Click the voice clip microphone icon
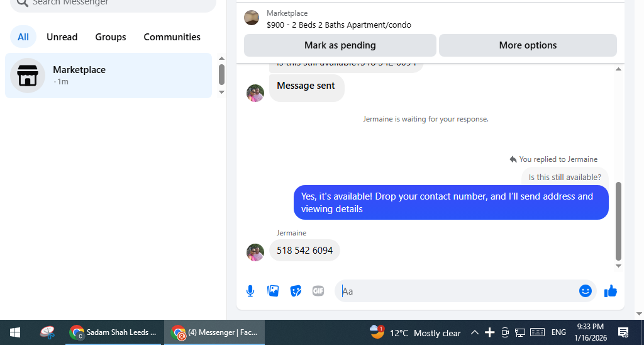The height and width of the screenshot is (345, 644). click(250, 291)
